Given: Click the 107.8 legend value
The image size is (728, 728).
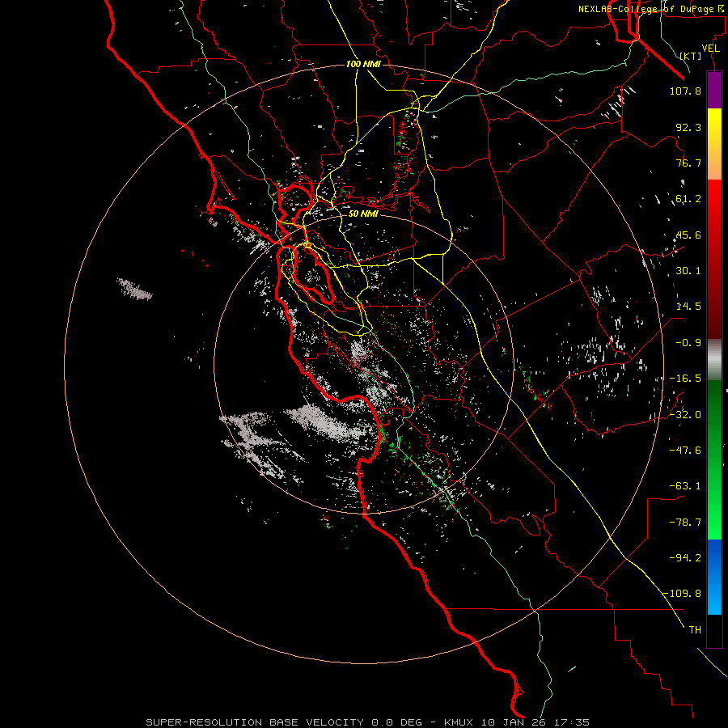Looking at the screenshot, I should click(685, 91).
